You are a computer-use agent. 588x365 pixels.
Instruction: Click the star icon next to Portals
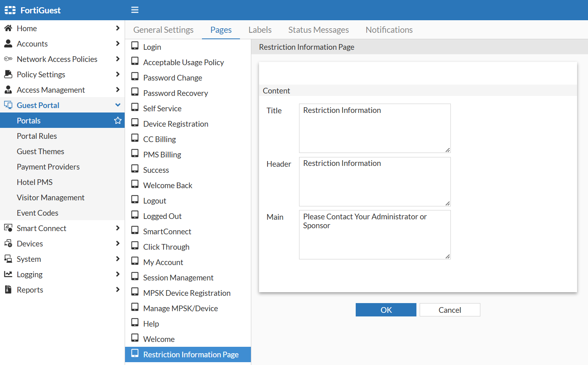tap(117, 120)
